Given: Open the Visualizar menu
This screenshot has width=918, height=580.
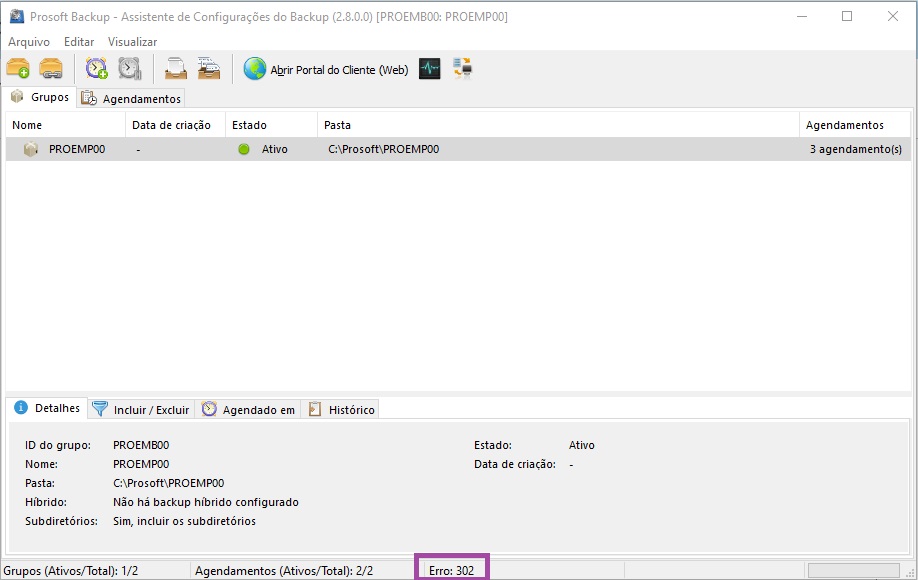Looking at the screenshot, I should pos(132,42).
